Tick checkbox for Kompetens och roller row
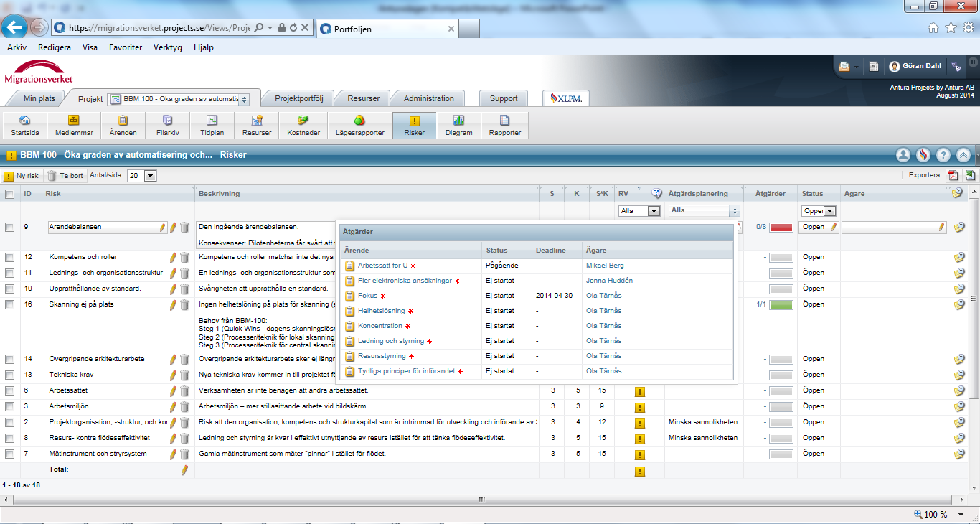The image size is (980, 524). [9, 257]
